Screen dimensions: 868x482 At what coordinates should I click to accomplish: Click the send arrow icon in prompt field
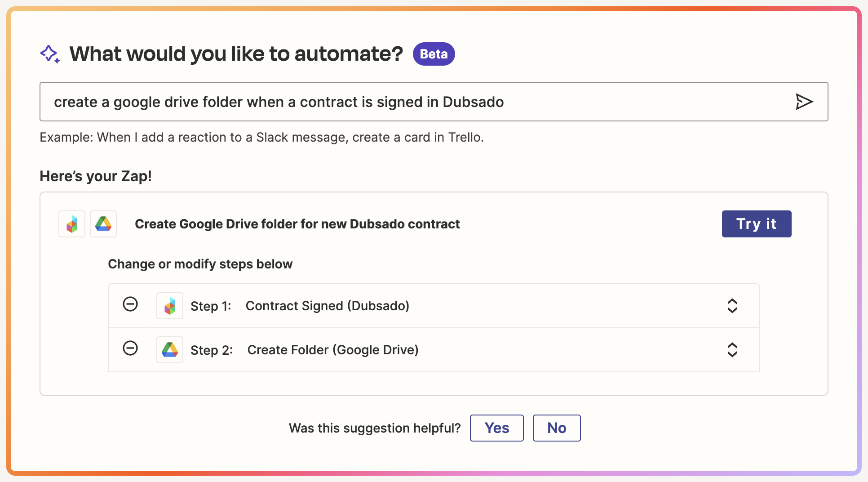pyautogui.click(x=804, y=102)
